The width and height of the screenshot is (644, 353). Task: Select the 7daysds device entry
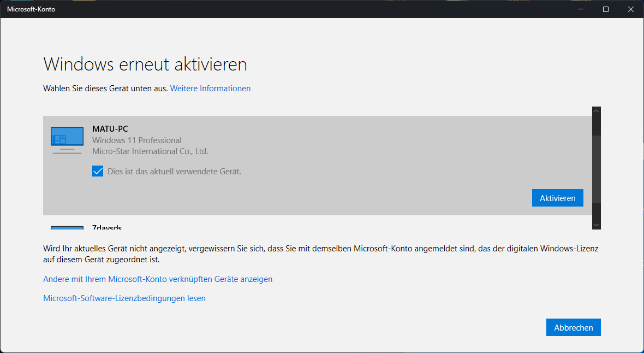(x=318, y=226)
